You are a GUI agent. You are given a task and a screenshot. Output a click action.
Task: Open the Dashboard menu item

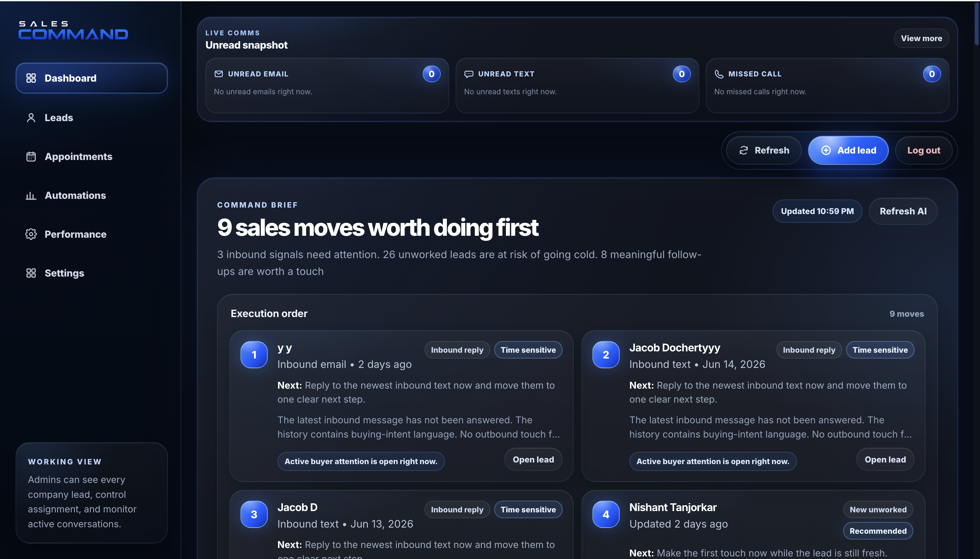pos(91,78)
